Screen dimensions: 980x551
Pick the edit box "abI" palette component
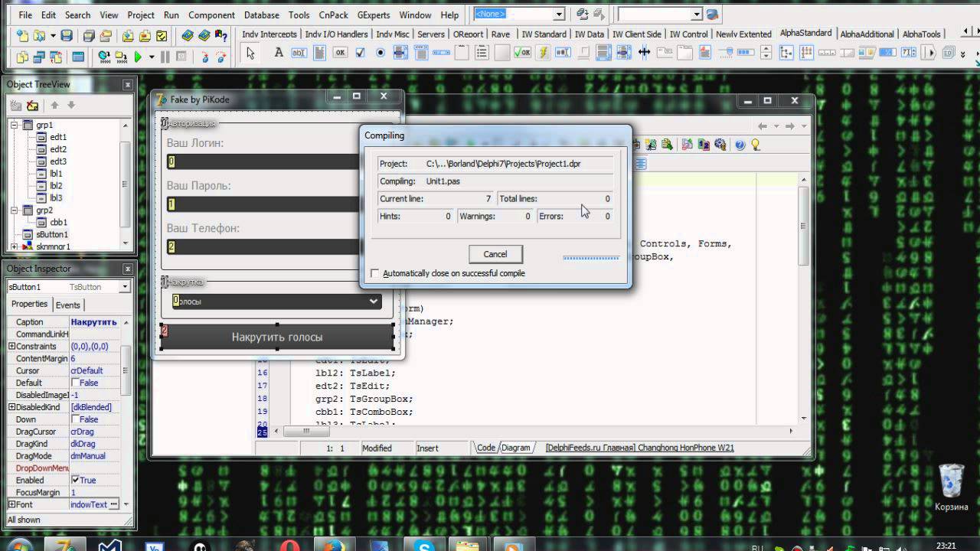point(299,53)
